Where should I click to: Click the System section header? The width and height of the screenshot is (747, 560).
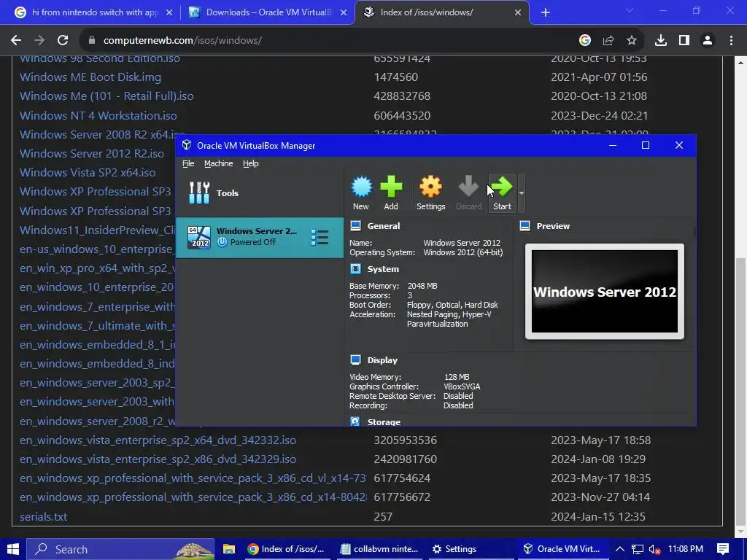click(383, 269)
